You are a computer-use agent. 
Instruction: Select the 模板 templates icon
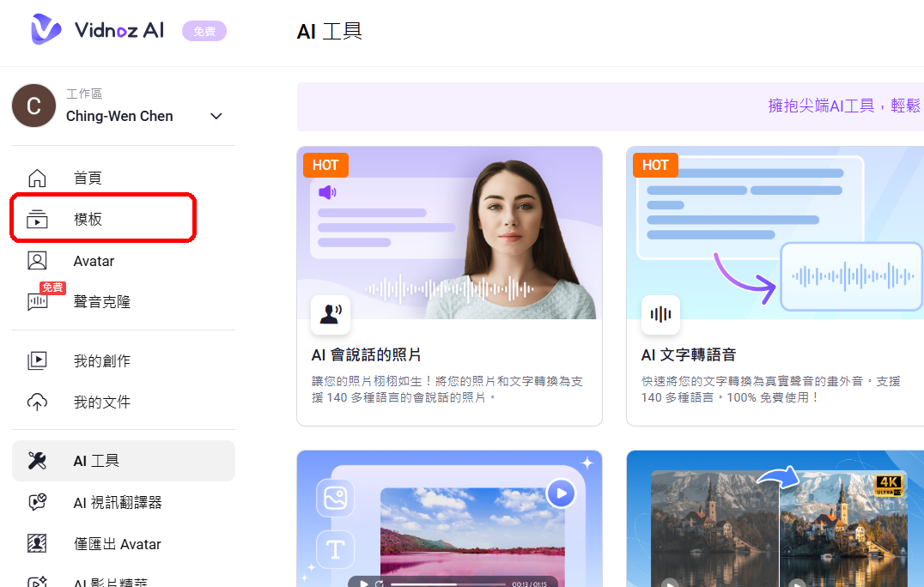[x=37, y=219]
